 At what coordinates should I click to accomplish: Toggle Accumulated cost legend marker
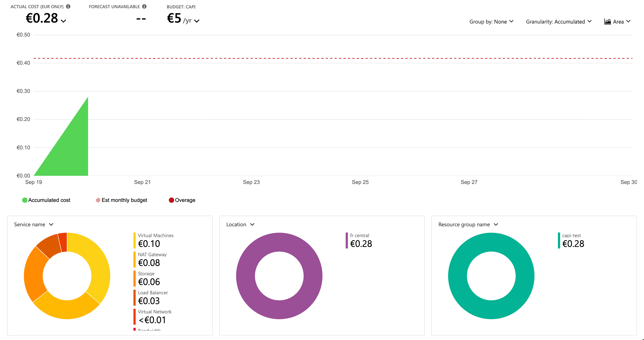click(x=25, y=200)
